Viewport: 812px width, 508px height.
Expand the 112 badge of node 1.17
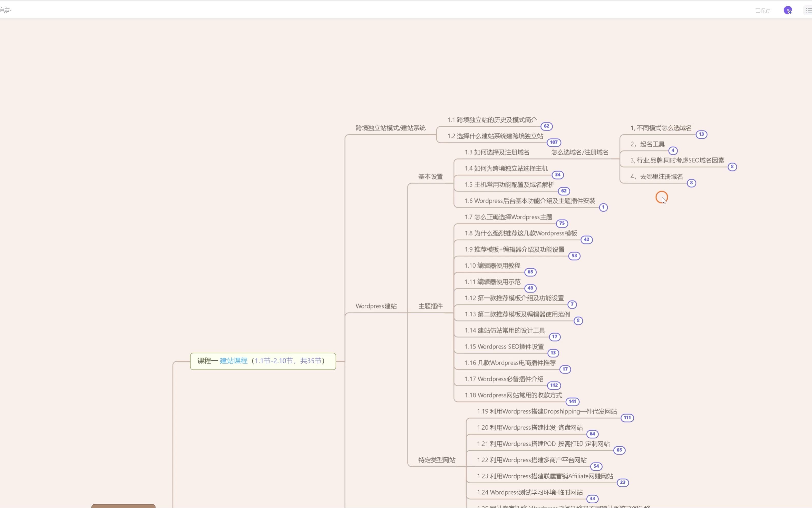[x=554, y=385]
